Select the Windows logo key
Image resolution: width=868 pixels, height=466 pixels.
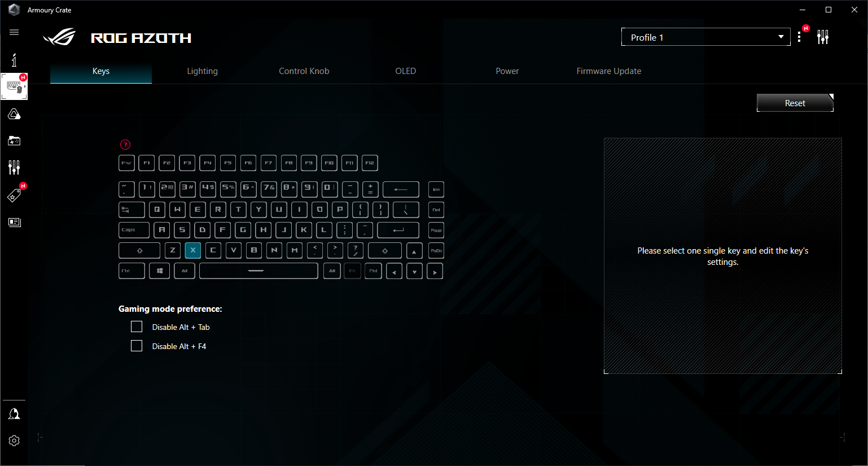pos(159,271)
